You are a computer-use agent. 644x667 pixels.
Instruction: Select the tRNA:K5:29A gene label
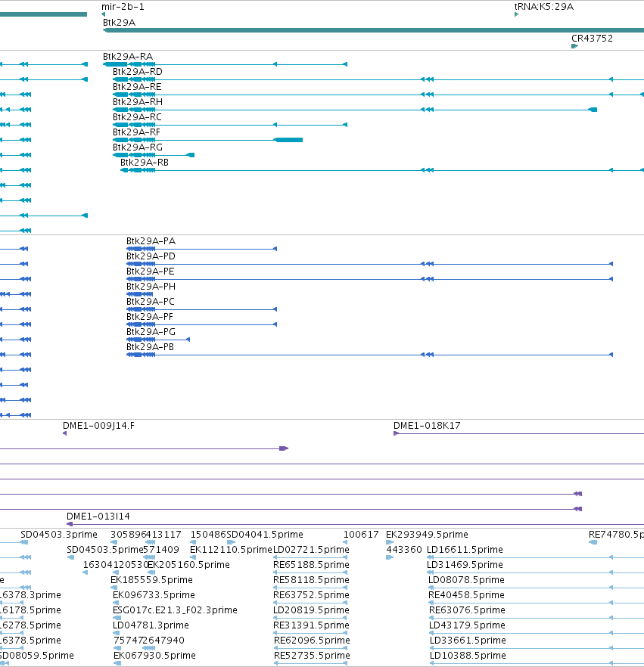543,7
